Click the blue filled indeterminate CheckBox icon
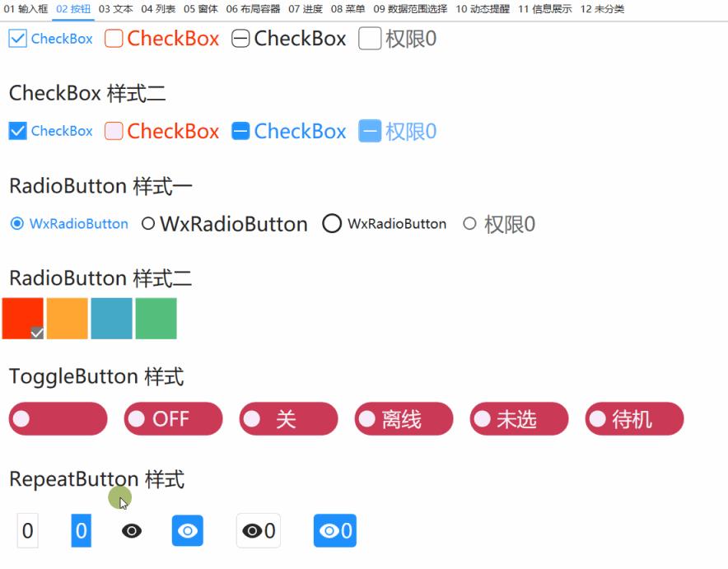 [240, 132]
